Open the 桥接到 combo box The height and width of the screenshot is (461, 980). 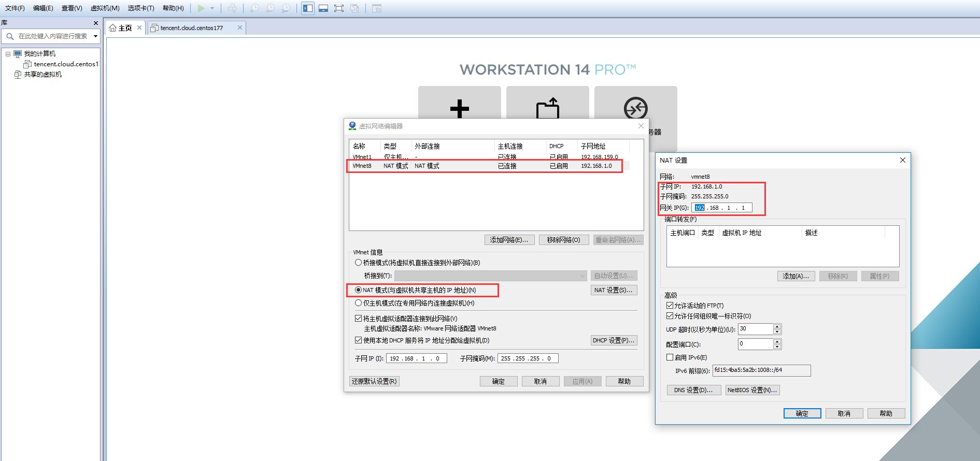(491, 276)
